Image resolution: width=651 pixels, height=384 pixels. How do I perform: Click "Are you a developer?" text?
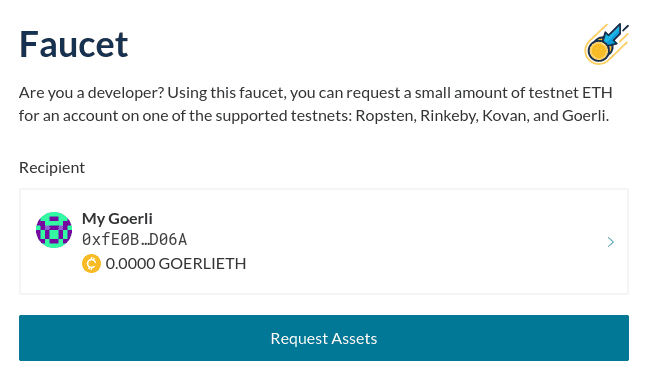[x=92, y=93]
